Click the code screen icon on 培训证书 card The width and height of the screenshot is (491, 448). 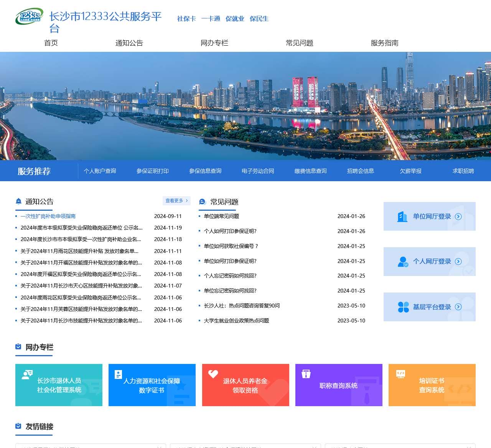pyautogui.click(x=400, y=374)
